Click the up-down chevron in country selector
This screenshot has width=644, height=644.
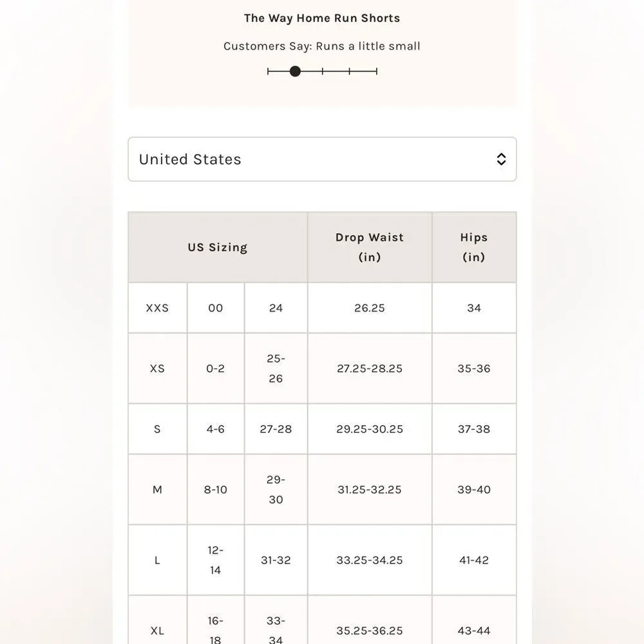tap(501, 159)
